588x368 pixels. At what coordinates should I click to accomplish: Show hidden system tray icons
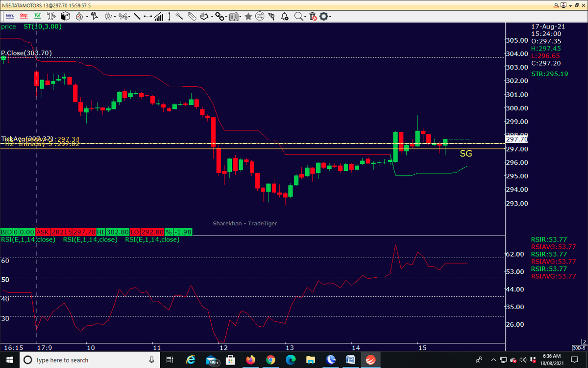pos(493,360)
